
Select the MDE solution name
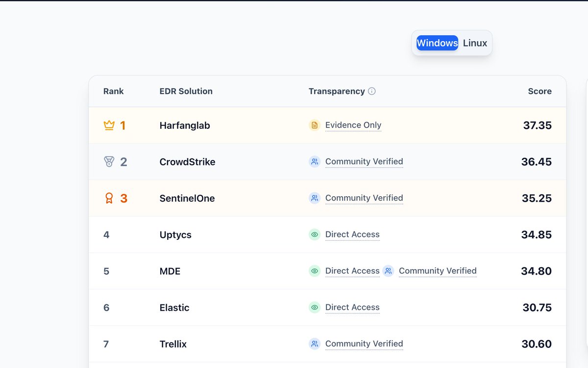[x=170, y=271]
